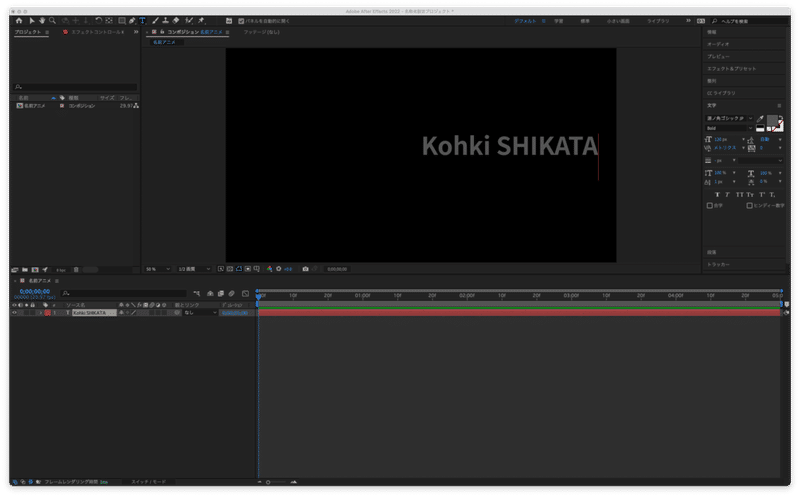Viewport: 800px width, 497px height.
Task: Expand the Kohki SHIKATA layer properties
Action: click(x=40, y=313)
